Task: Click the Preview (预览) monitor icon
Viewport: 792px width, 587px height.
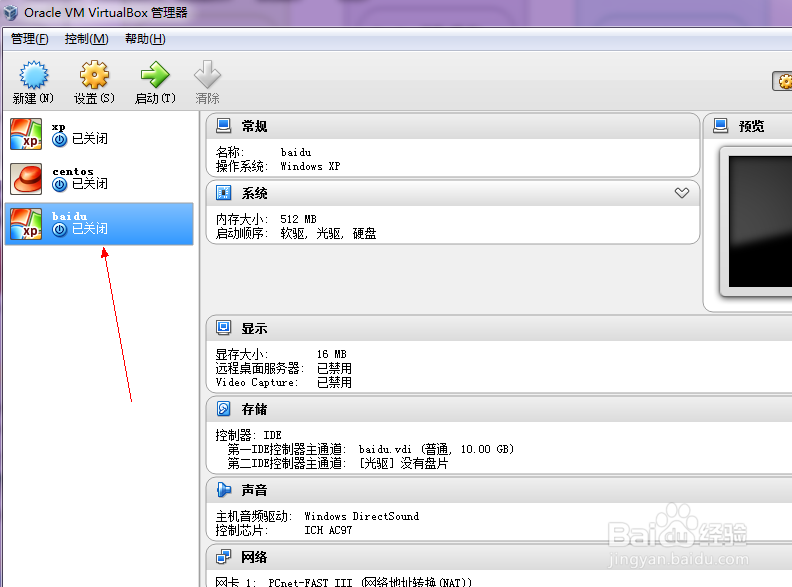Action: (720, 126)
